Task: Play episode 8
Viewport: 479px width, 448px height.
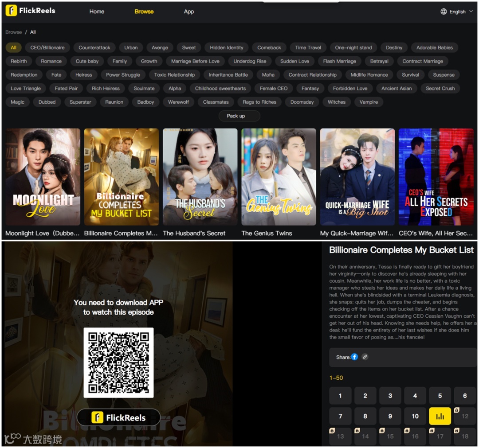Action: [x=365, y=416]
